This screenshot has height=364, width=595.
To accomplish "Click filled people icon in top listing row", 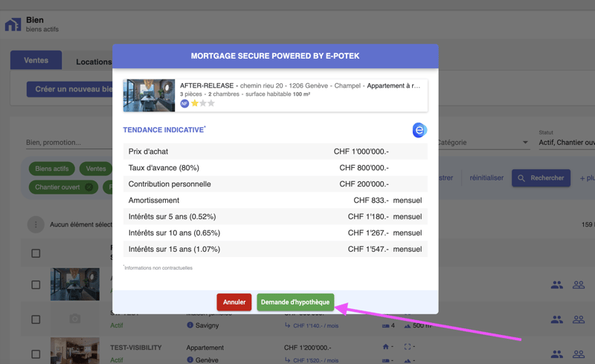I will [556, 285].
